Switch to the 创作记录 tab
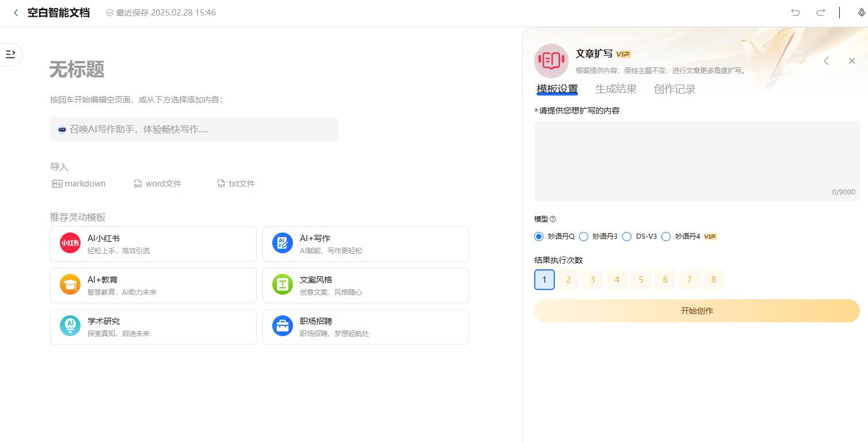This screenshot has width=868, height=442. pyautogui.click(x=675, y=89)
